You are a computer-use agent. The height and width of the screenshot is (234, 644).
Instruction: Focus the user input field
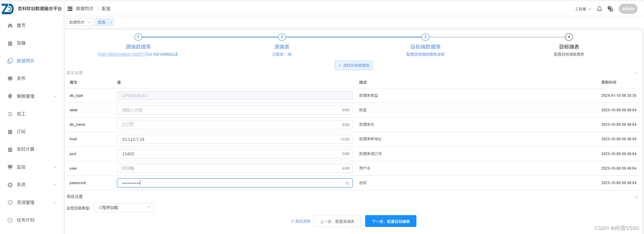click(x=235, y=168)
